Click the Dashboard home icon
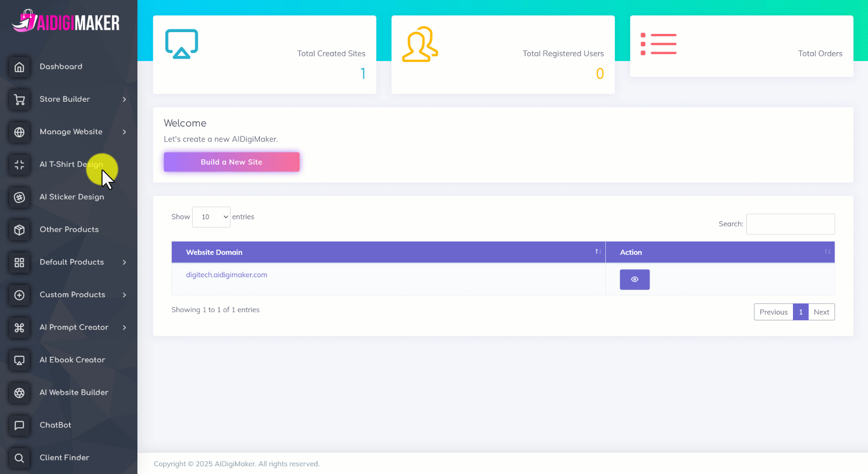The image size is (868, 474). (19, 67)
